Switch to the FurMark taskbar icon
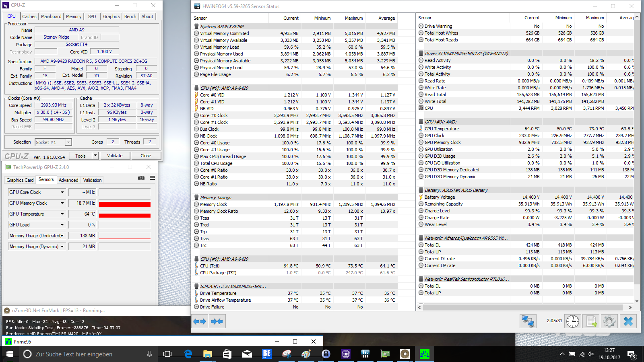This screenshot has width=644, height=362. click(x=405, y=354)
